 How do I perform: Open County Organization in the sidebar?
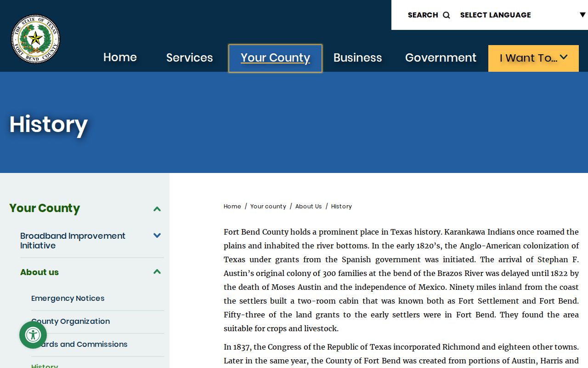(71, 322)
